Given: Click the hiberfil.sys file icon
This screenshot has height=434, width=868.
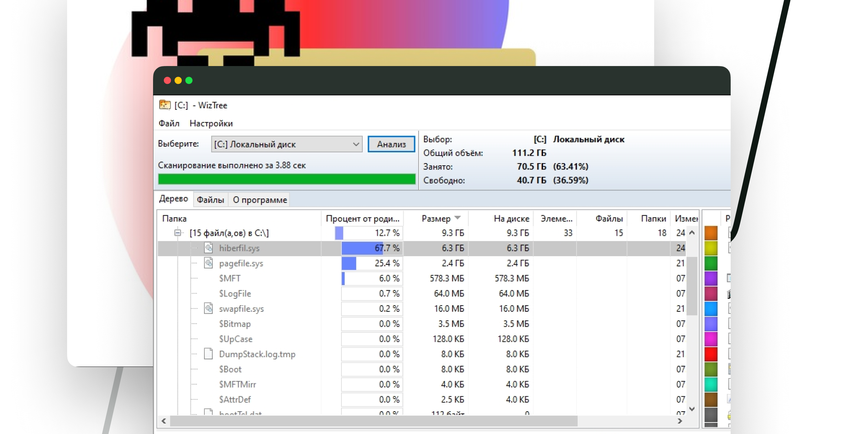Looking at the screenshot, I should pos(209,248).
